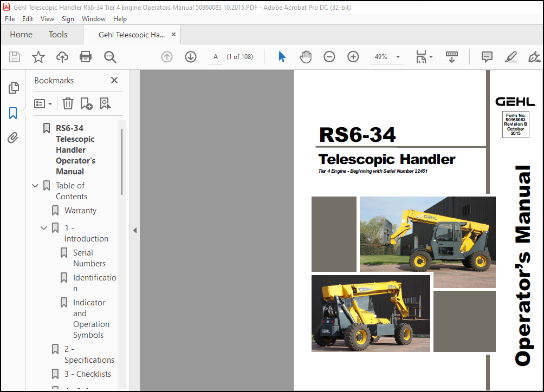Screen dimensions: 544x392
Task: Go to next page arrow
Action: (191, 57)
